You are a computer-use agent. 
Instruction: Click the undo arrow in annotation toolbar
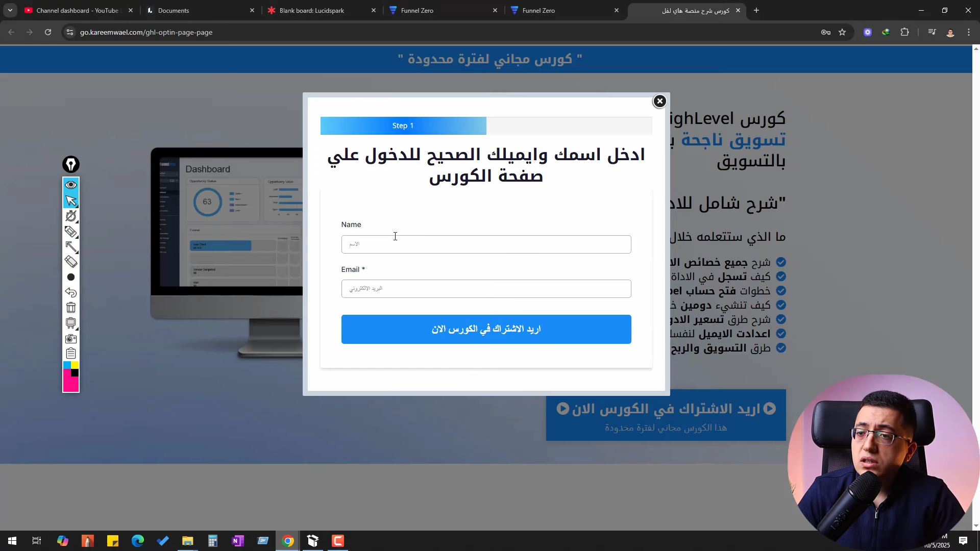point(71,292)
